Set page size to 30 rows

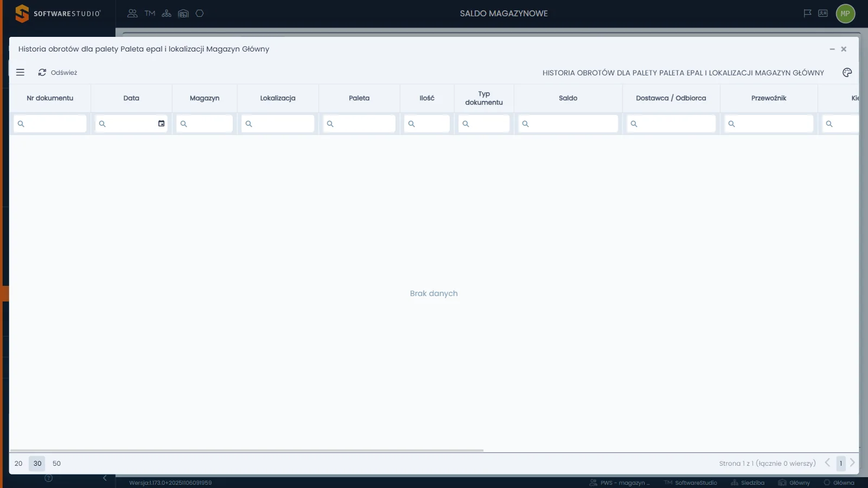37,464
